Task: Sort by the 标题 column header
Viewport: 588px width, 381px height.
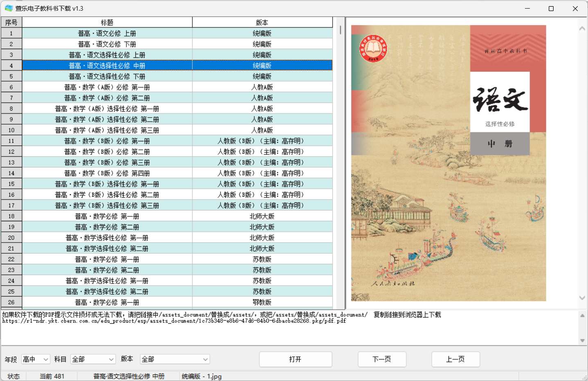Action: click(x=107, y=23)
